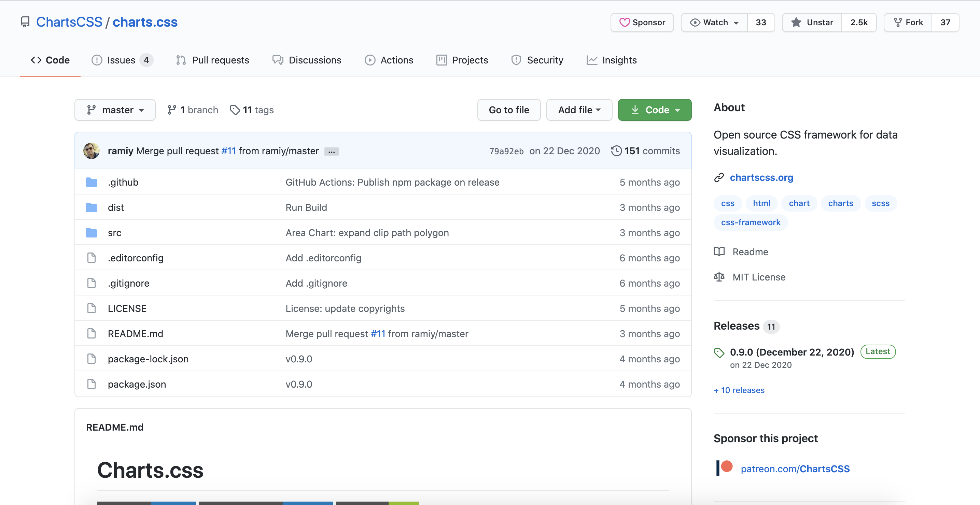Viewport: 980px width, 505px height.
Task: Click ramiy's avatar in commit bar
Action: [x=91, y=151]
